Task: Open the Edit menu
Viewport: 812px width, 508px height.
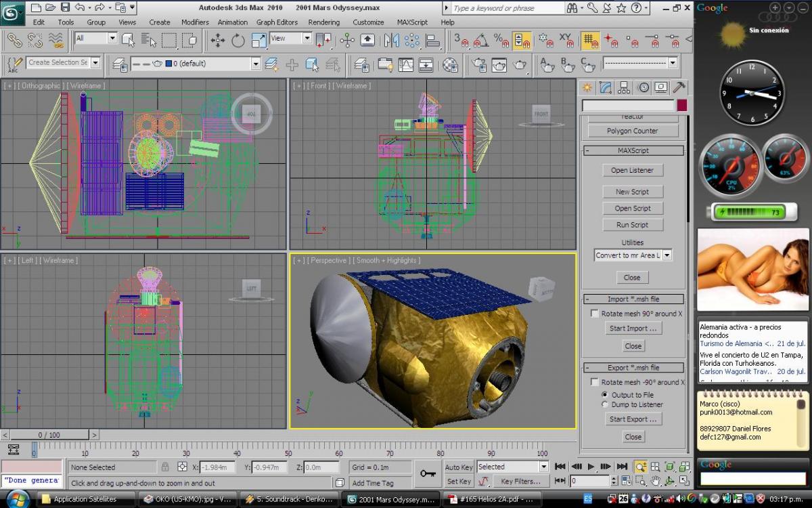Action: 39,22
